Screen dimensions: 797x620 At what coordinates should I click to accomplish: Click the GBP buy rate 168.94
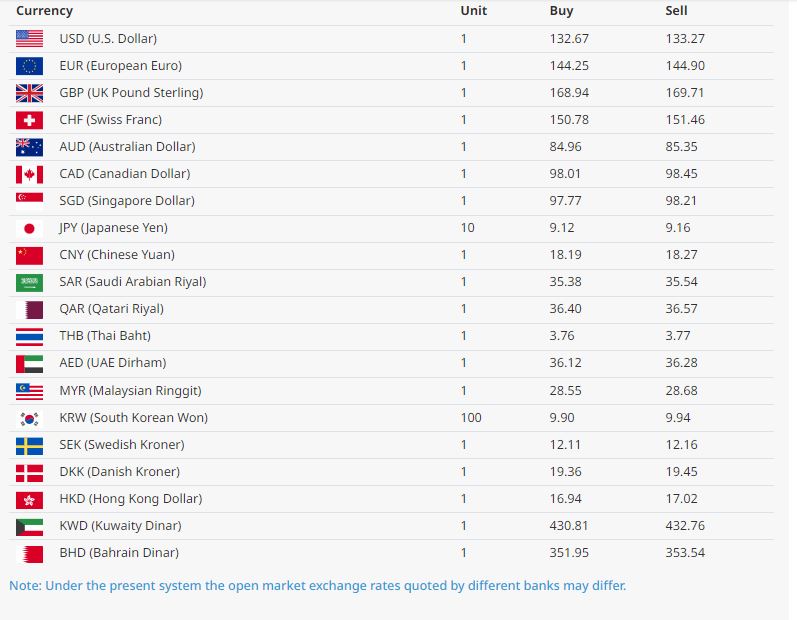point(568,93)
